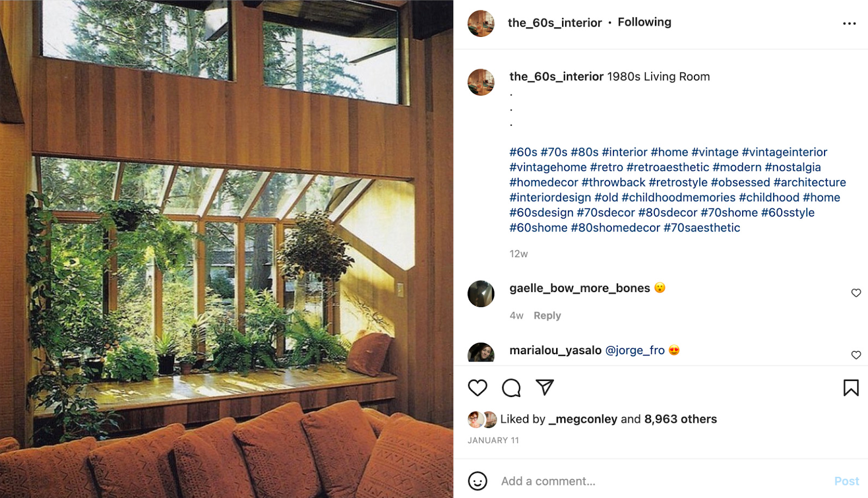Share the post via paper plane icon

(x=545, y=387)
